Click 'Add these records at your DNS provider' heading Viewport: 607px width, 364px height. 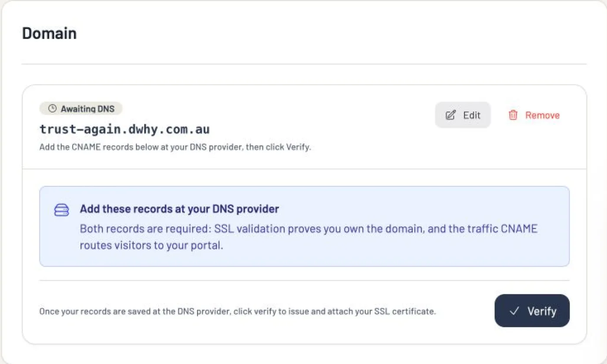[179, 209]
